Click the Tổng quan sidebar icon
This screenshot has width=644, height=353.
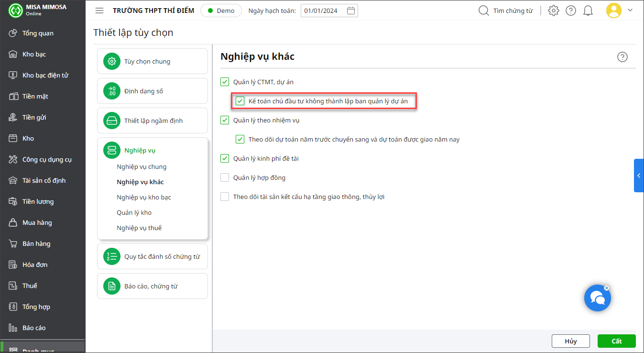[13, 33]
